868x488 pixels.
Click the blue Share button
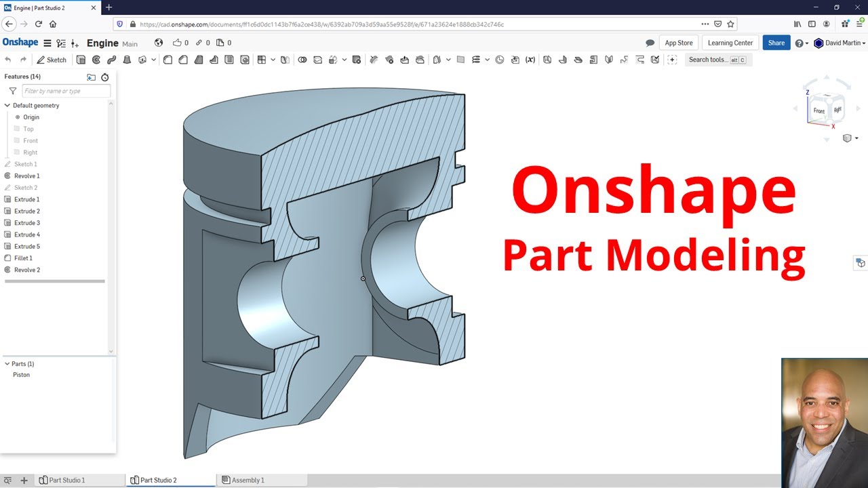[776, 43]
